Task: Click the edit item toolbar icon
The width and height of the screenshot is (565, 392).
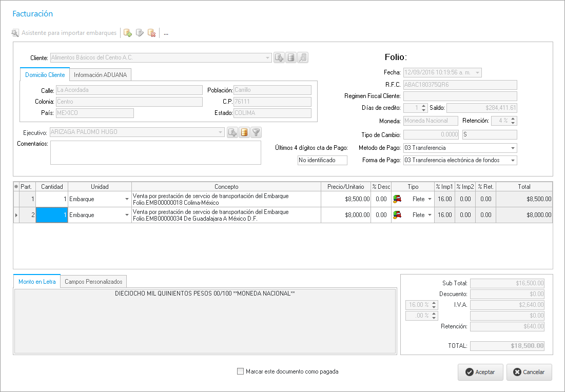Action: tap(140, 33)
